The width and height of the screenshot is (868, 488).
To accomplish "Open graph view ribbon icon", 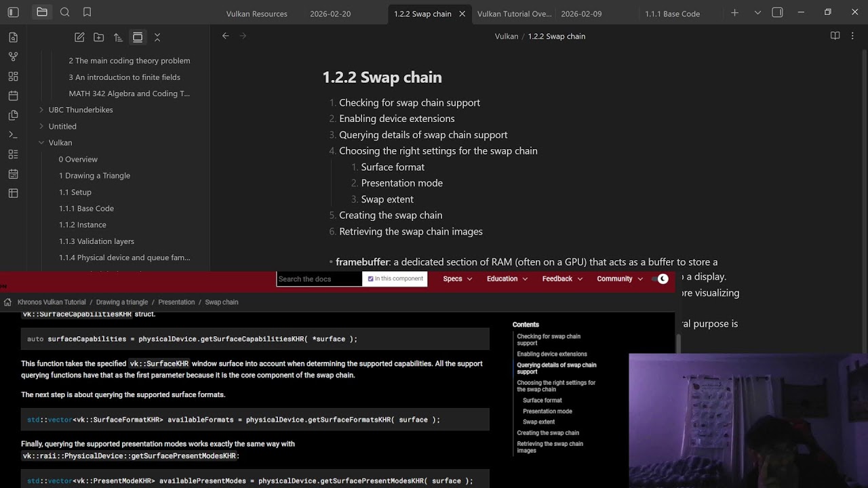I will pyautogui.click(x=14, y=56).
